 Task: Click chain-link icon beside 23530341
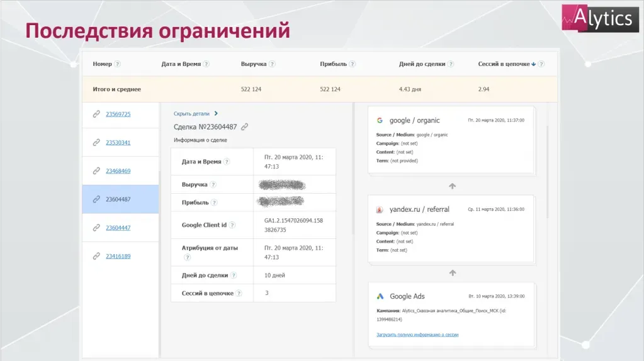(x=96, y=142)
